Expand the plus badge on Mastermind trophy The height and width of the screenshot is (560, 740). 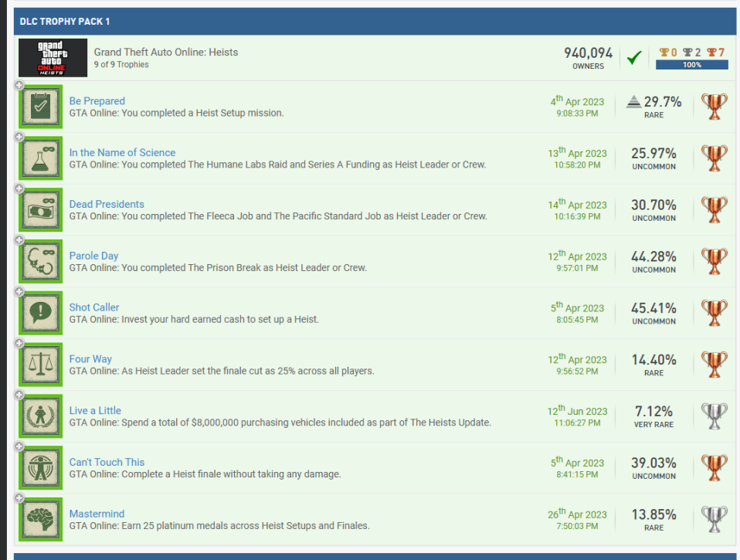click(x=19, y=499)
